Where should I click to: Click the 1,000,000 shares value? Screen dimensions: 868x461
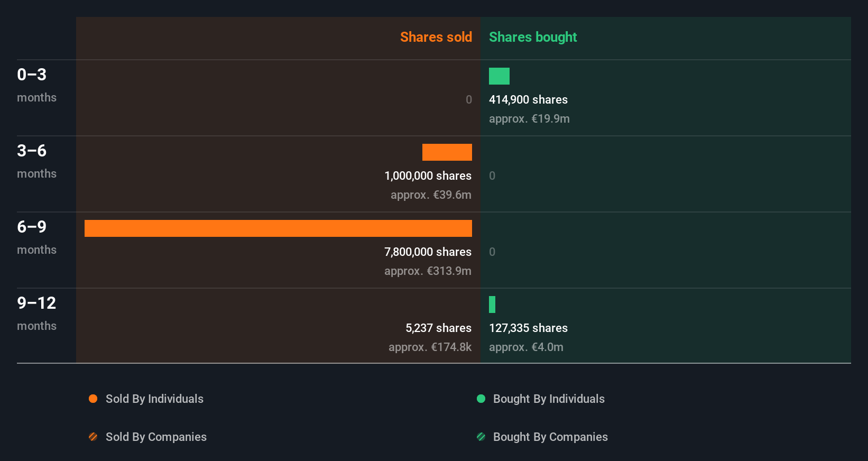click(x=428, y=176)
